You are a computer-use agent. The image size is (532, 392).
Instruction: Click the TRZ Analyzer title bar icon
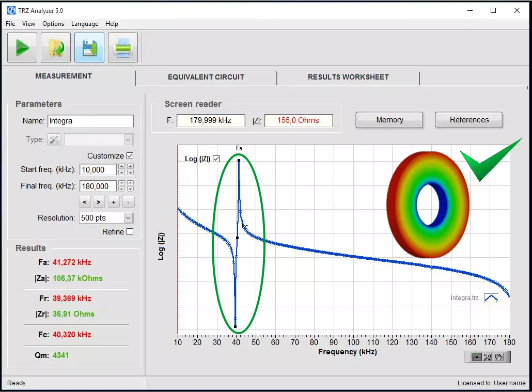coord(11,10)
